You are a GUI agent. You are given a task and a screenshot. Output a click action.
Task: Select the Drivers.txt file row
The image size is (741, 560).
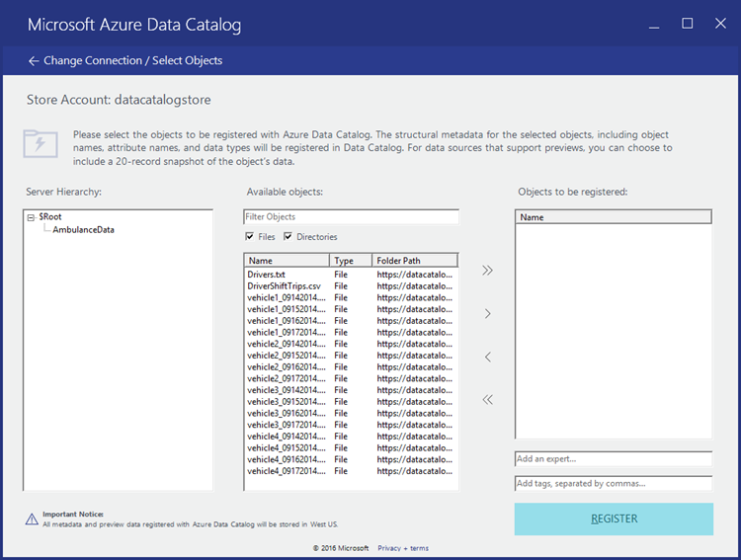pyautogui.click(x=350, y=275)
